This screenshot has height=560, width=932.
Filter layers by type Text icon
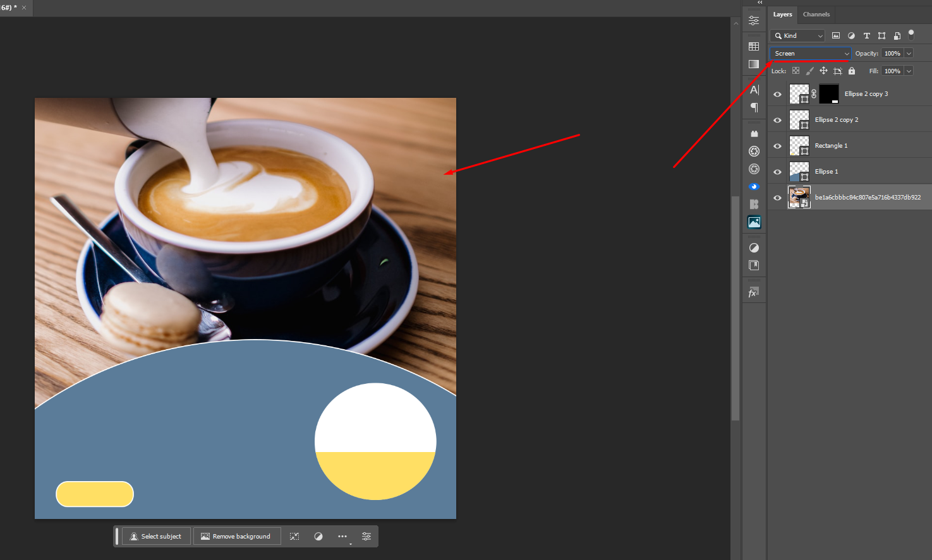(x=866, y=35)
